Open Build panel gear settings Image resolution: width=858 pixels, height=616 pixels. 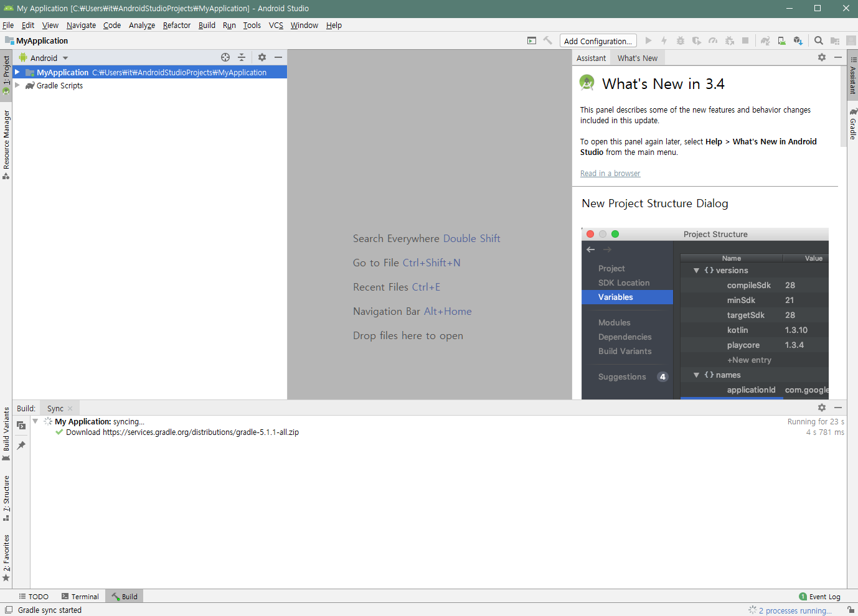point(822,408)
